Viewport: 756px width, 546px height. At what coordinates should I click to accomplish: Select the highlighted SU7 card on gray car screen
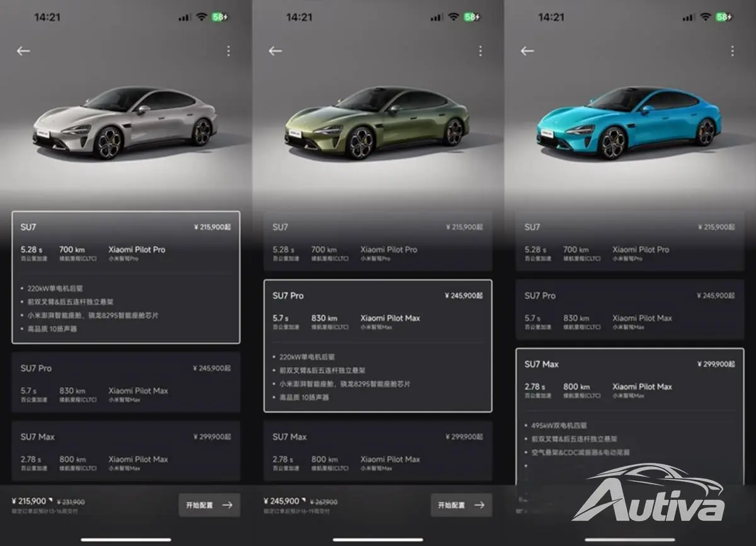tap(126, 277)
